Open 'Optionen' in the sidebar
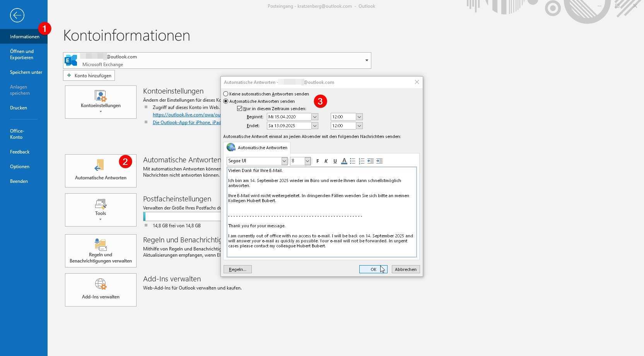This screenshot has height=356, width=644. [x=20, y=167]
